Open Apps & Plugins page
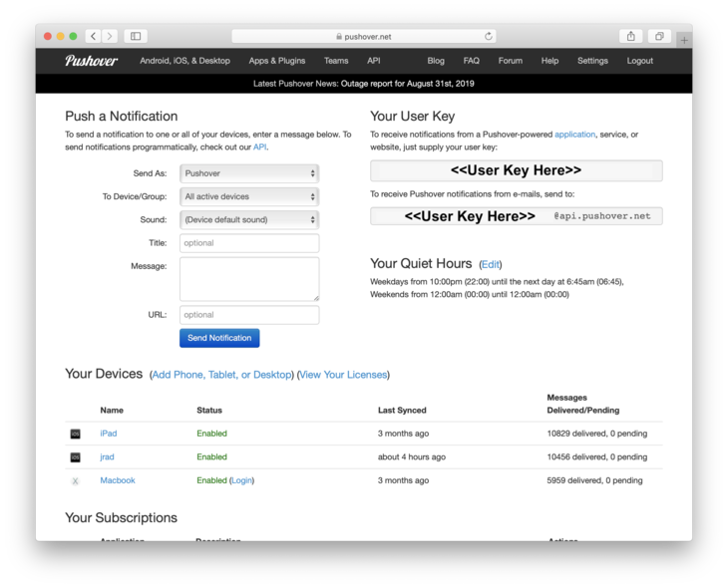Viewport: 728px width, 588px height. 276,61
